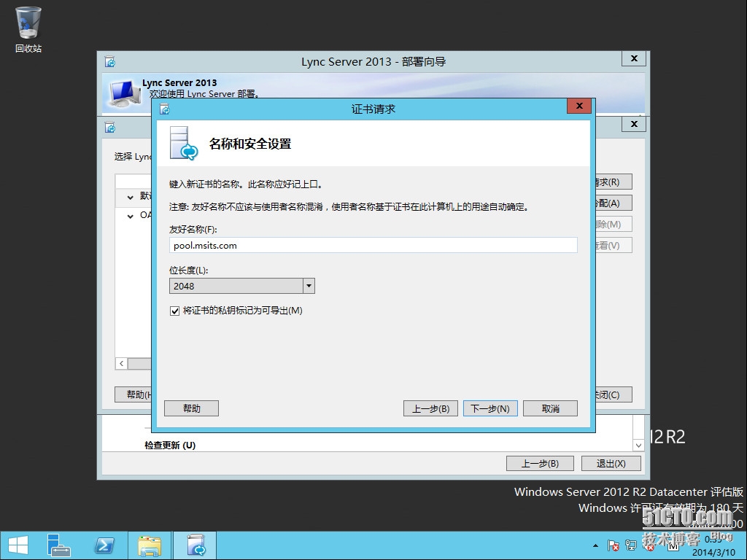Click the certificate wizard inner window icon
Image resolution: width=747 pixels, height=560 pixels.
click(x=110, y=128)
